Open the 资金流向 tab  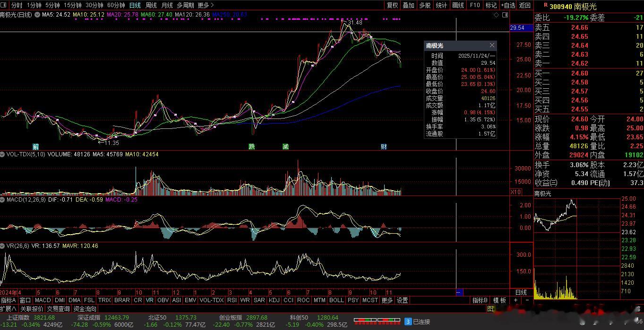(85, 309)
